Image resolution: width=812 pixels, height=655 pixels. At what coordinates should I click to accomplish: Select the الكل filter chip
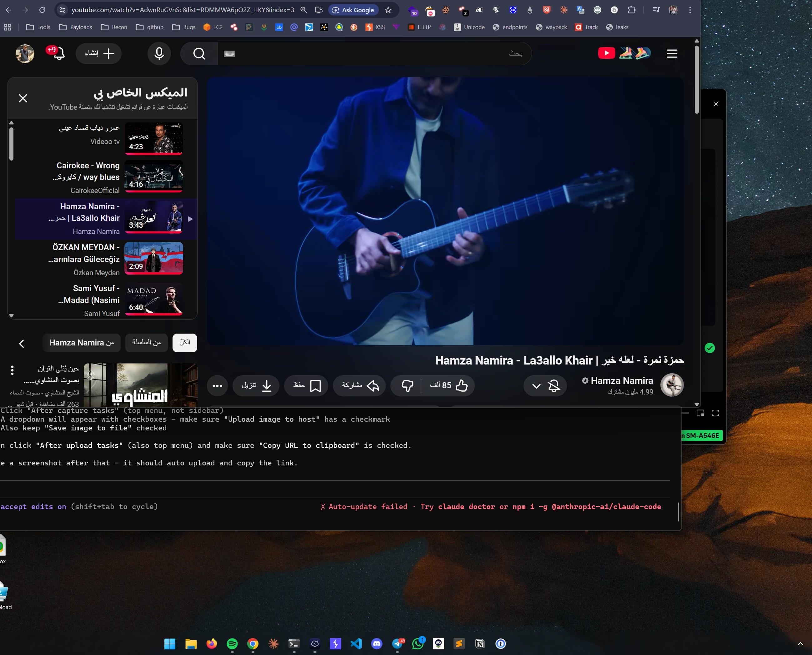[185, 343]
